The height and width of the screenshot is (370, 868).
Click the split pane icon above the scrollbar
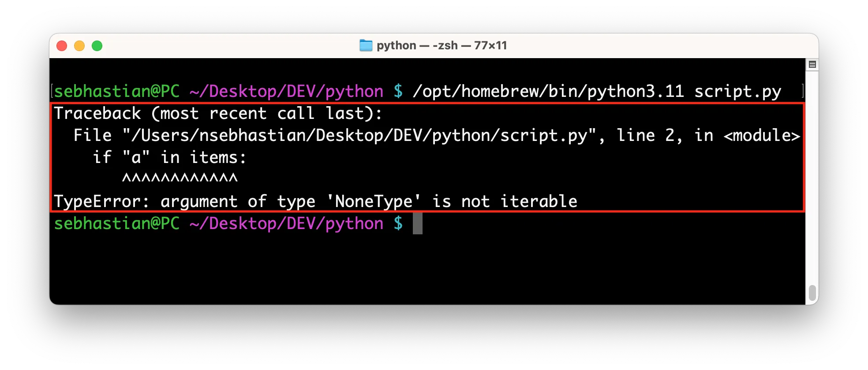click(812, 65)
